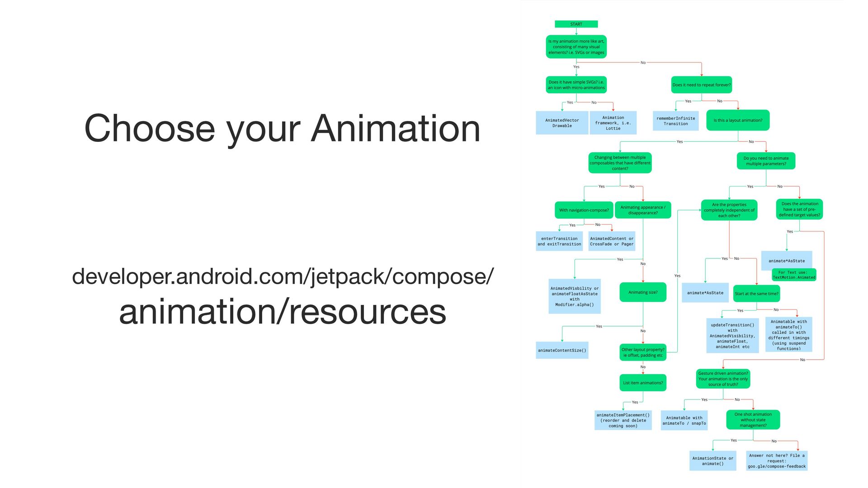Click the 'Animation framework, i.e. Lottie' box
The image size is (868, 488).
613,123
